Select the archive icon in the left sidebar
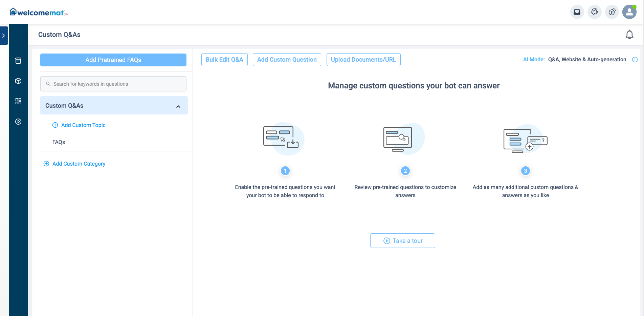Image resolution: width=644 pixels, height=316 pixels. 18,61
